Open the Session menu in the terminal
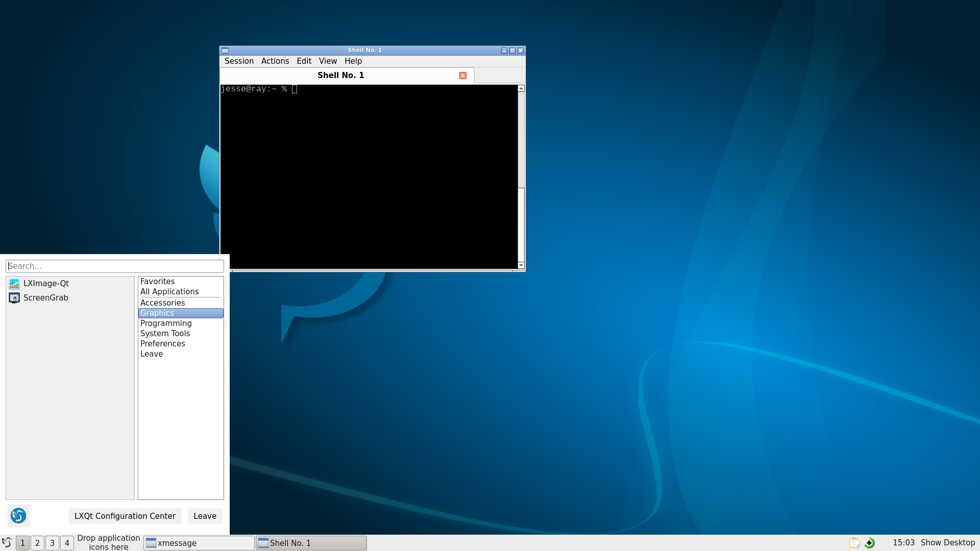Viewport: 980px width, 551px height. pos(239,61)
